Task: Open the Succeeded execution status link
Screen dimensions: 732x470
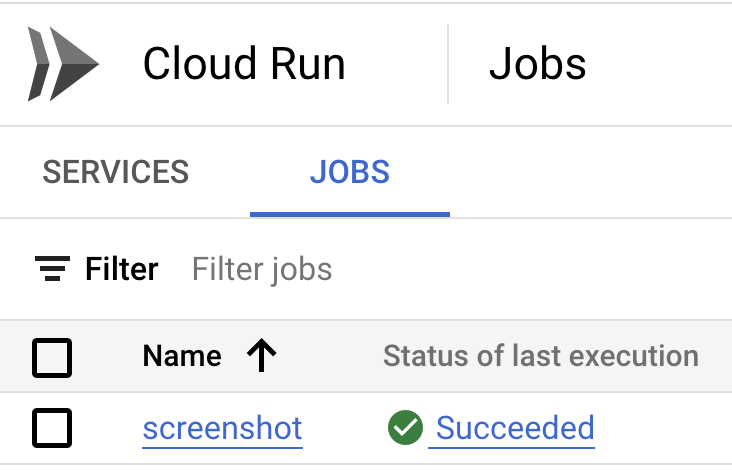Action: [x=515, y=429]
